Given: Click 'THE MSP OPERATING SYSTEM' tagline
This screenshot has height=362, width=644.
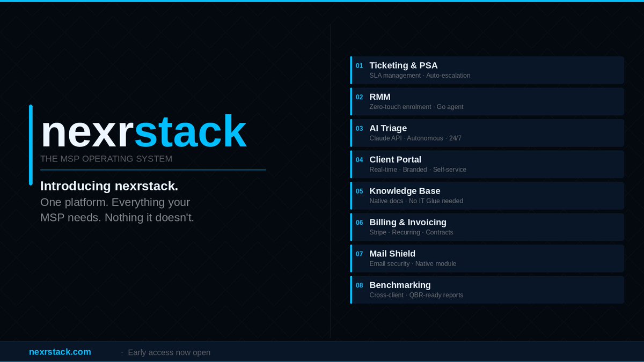Looking at the screenshot, I should [x=106, y=159].
